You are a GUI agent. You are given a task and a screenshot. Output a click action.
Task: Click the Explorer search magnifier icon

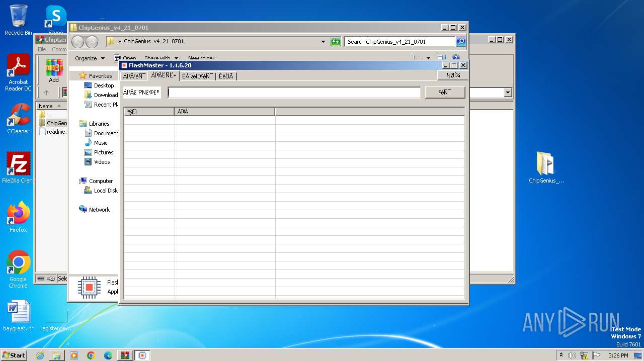460,42
